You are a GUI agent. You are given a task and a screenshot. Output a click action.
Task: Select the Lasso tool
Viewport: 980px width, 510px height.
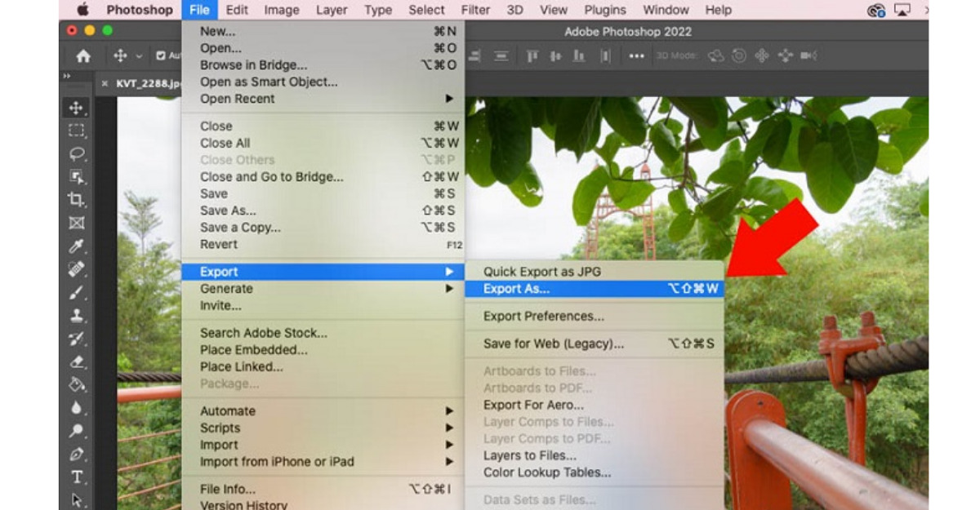[77, 153]
